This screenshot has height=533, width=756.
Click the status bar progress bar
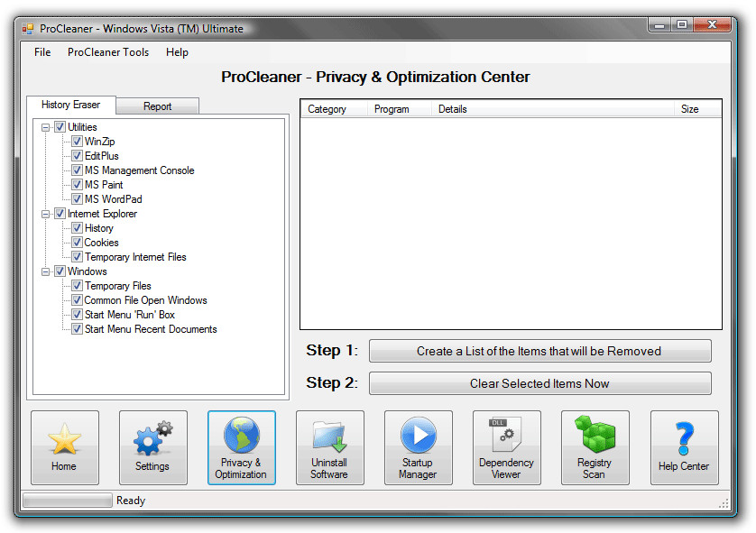(68, 501)
